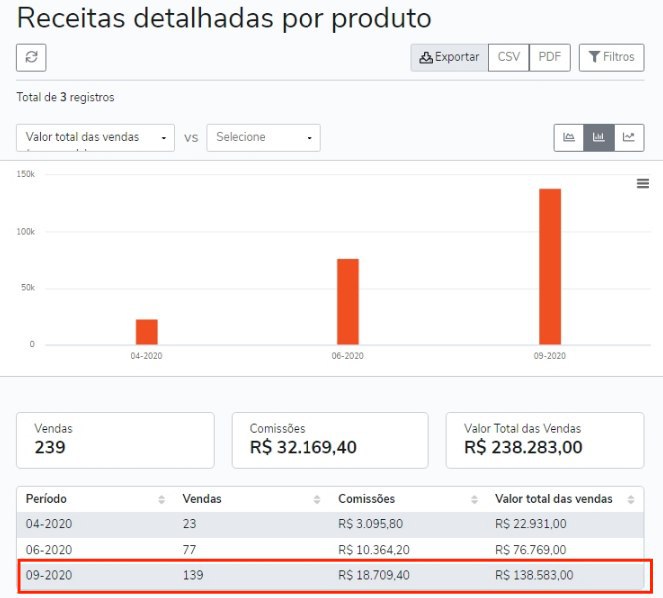Click the Total de 3 registros text

point(66,97)
